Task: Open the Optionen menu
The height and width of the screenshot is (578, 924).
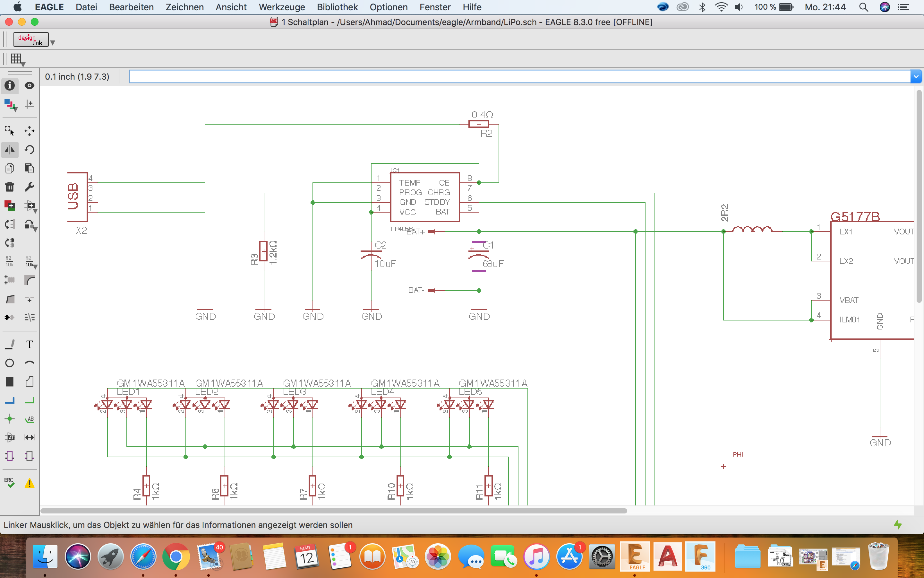Action: click(388, 7)
